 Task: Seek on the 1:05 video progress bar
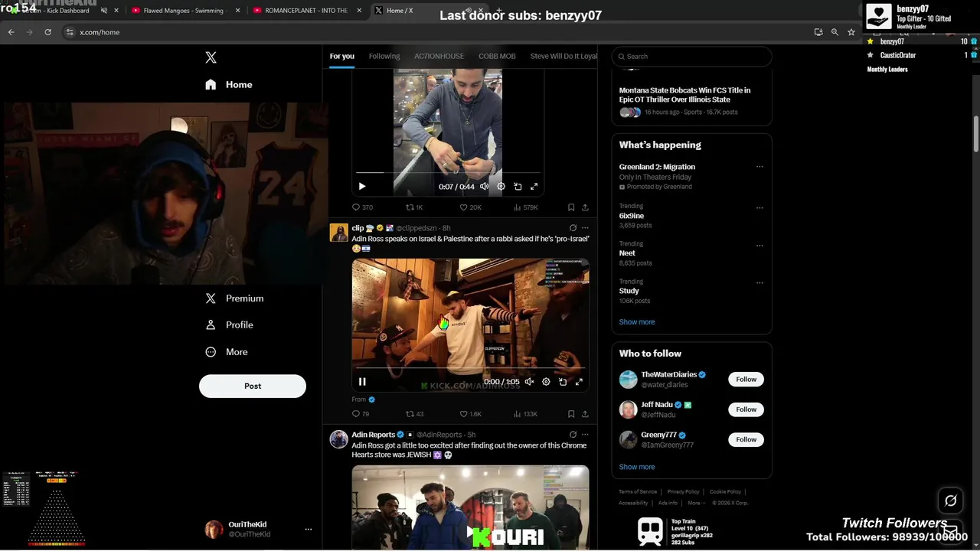[x=470, y=368]
